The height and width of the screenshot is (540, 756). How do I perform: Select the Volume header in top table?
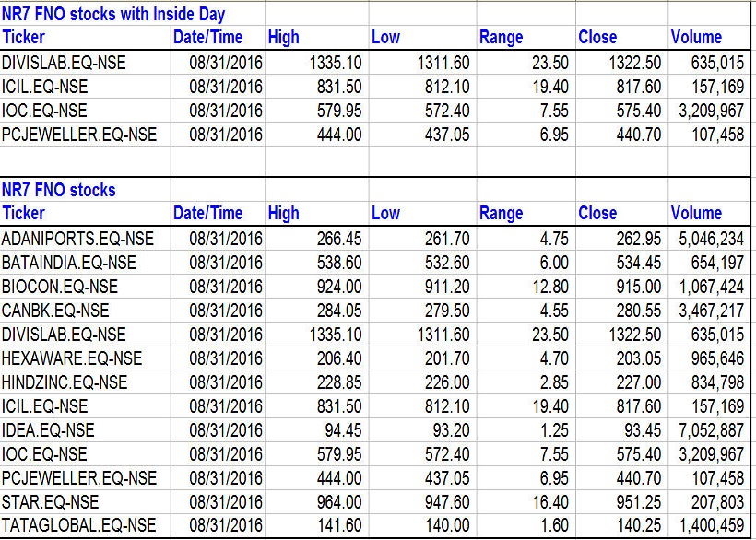[696, 38]
